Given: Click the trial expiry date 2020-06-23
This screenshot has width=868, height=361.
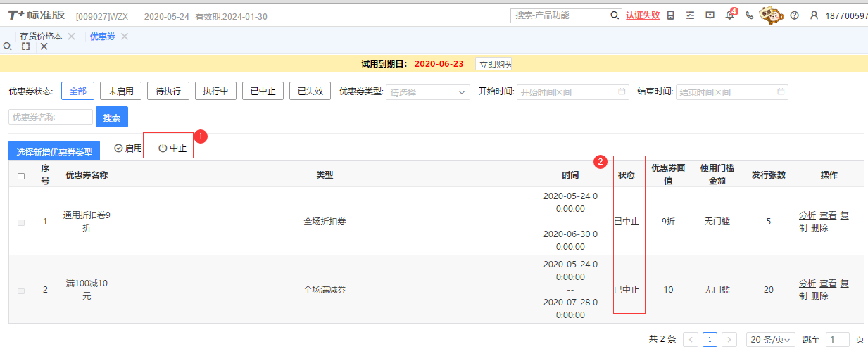Looking at the screenshot, I should click(439, 64).
